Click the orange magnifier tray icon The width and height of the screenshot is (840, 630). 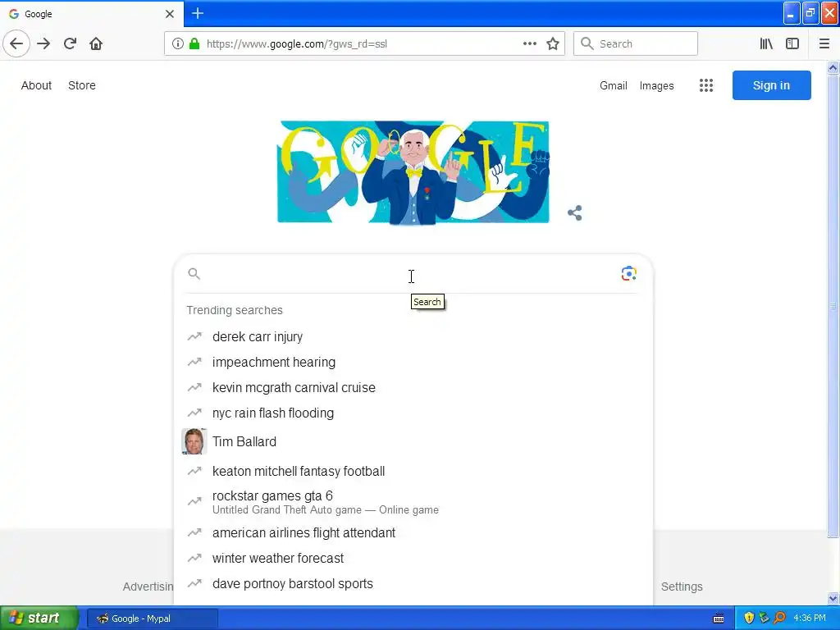[x=780, y=619]
